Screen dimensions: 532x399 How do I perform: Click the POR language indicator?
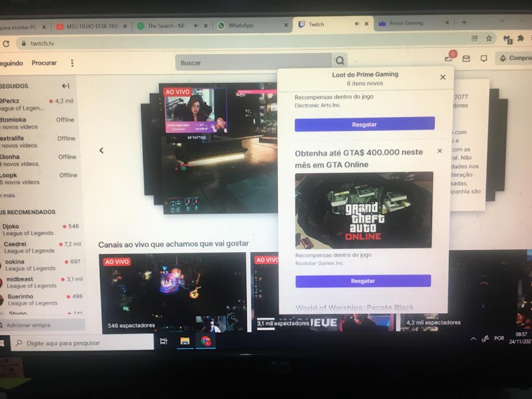click(499, 338)
